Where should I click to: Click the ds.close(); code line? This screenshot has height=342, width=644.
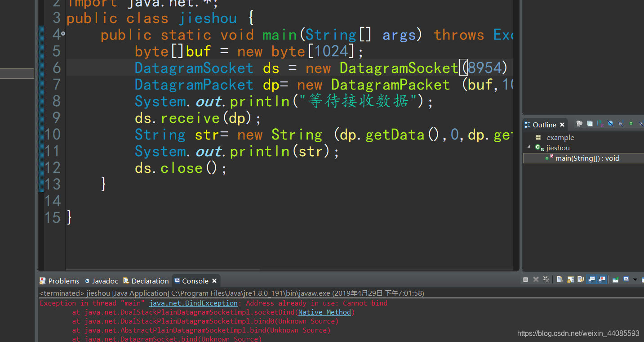click(x=181, y=168)
